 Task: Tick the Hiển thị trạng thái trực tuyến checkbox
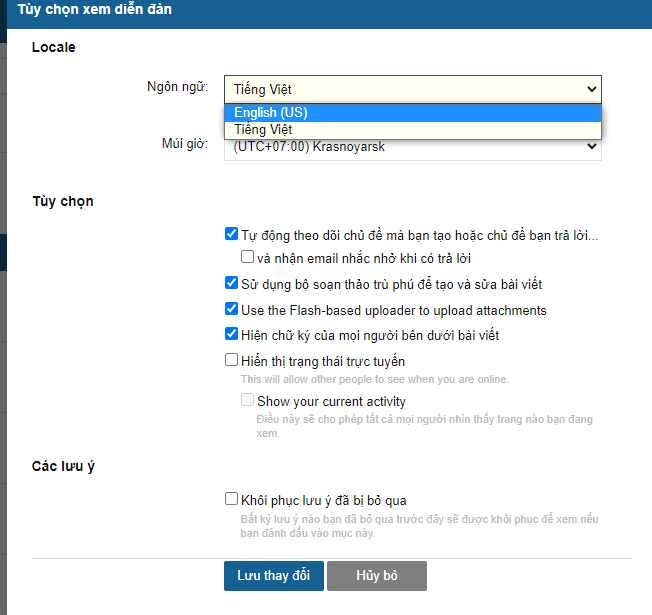pos(232,360)
